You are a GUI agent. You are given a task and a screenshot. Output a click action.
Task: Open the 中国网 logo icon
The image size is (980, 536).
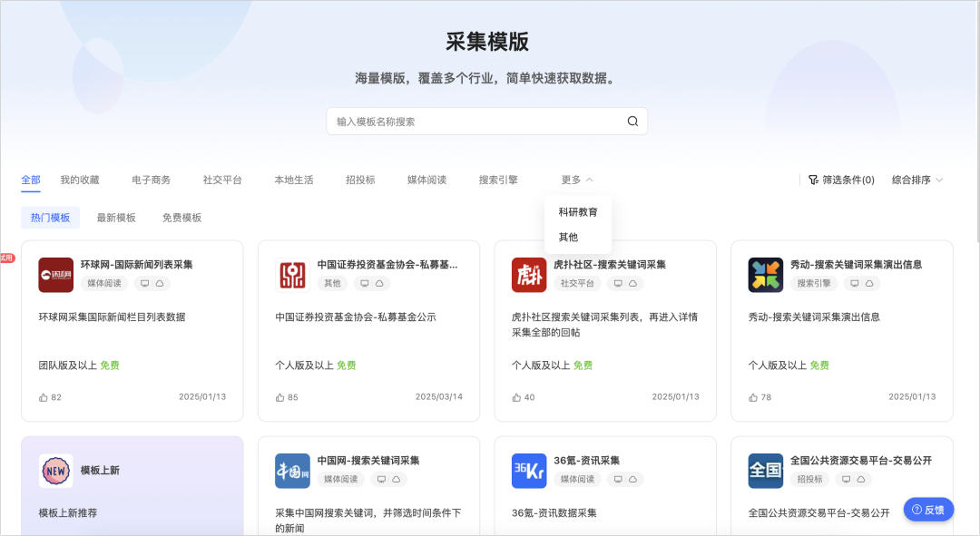292,471
